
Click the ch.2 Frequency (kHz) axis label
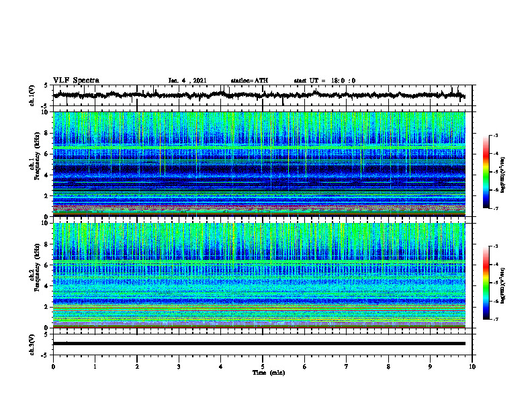coord(35,267)
